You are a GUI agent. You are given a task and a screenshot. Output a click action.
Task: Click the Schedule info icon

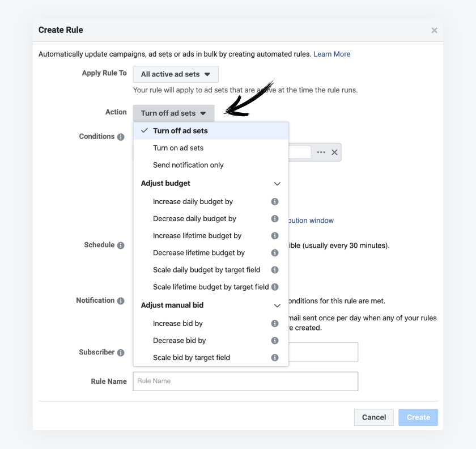pyautogui.click(x=121, y=245)
